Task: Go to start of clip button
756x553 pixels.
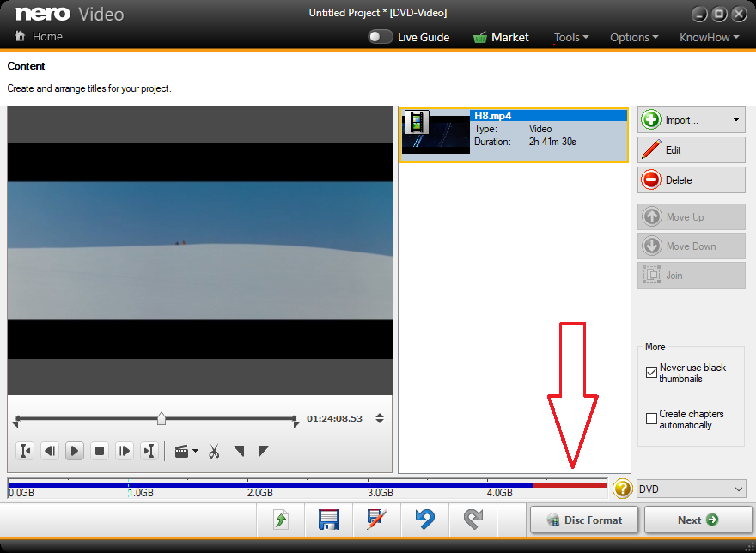Action: (x=25, y=451)
